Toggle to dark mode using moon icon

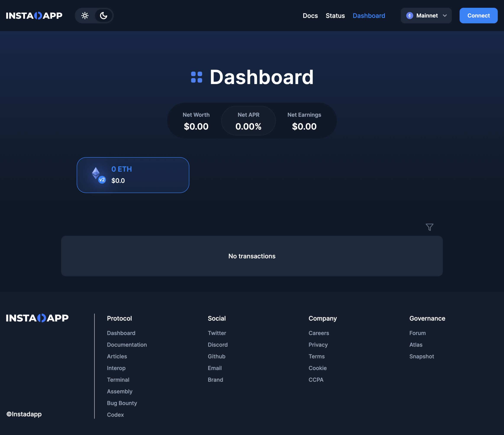tap(103, 15)
